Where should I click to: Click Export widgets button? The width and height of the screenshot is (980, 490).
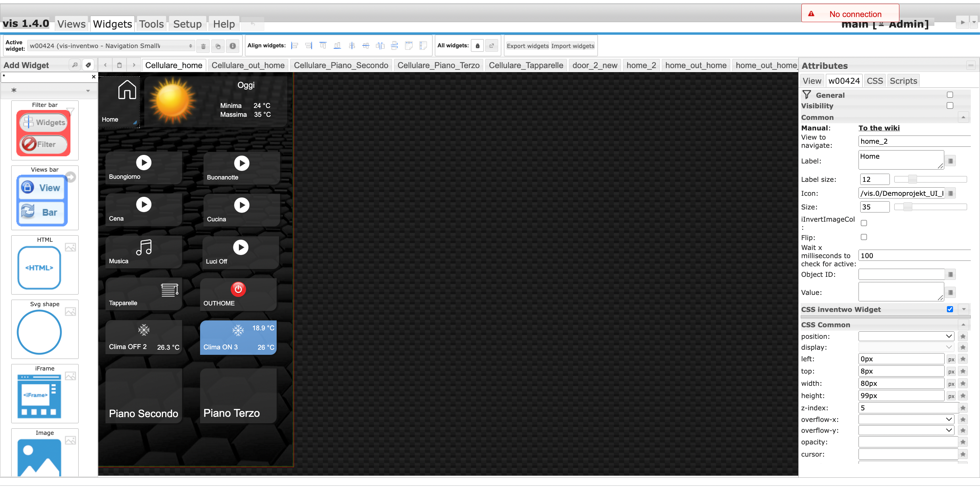[527, 46]
